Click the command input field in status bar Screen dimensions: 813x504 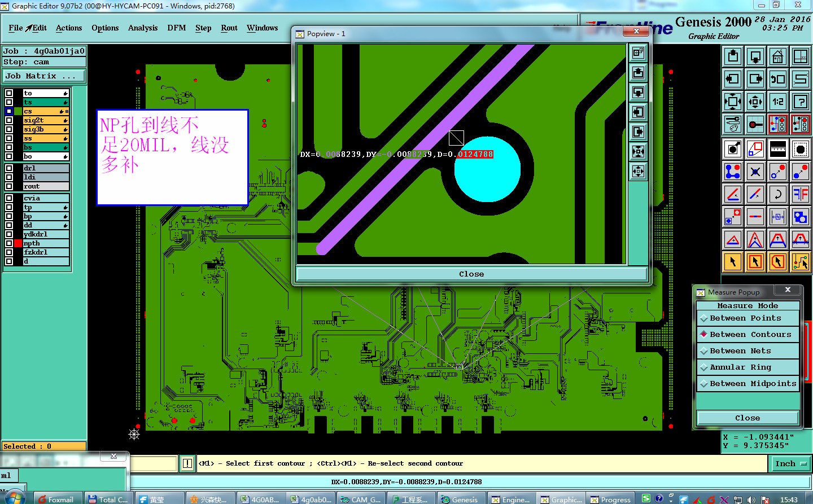coord(154,463)
